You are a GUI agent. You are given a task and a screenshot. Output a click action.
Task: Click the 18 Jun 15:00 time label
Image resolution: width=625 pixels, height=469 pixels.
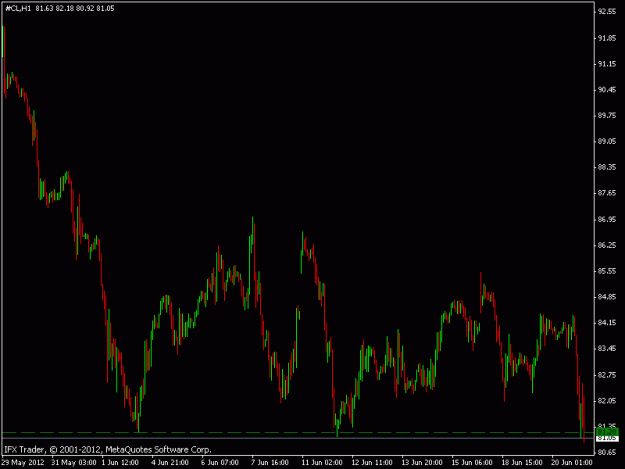point(522,463)
